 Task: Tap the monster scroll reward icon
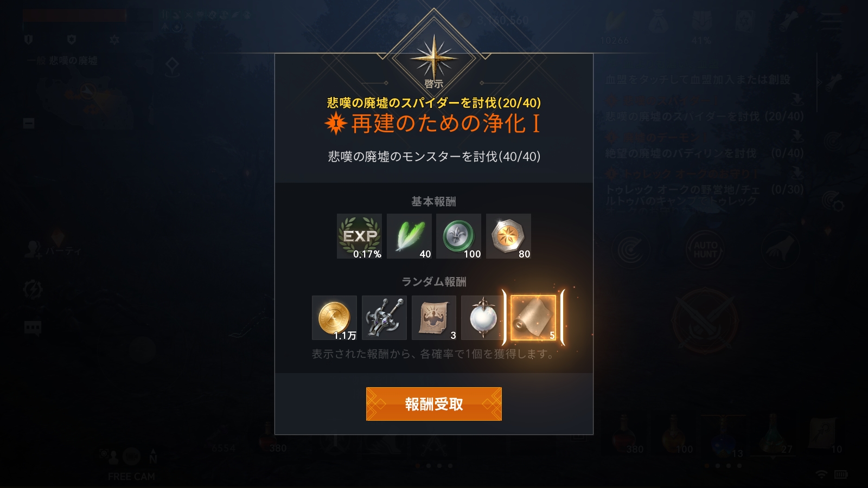point(434,318)
